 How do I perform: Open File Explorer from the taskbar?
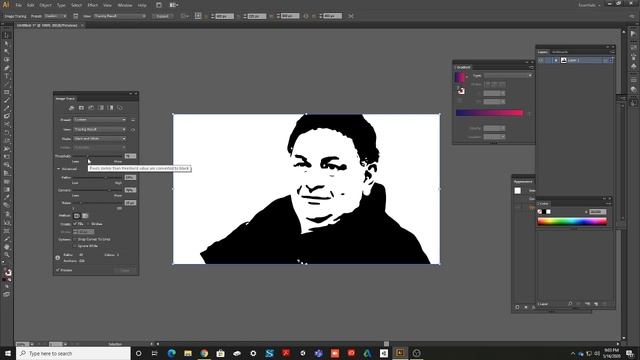click(188, 353)
